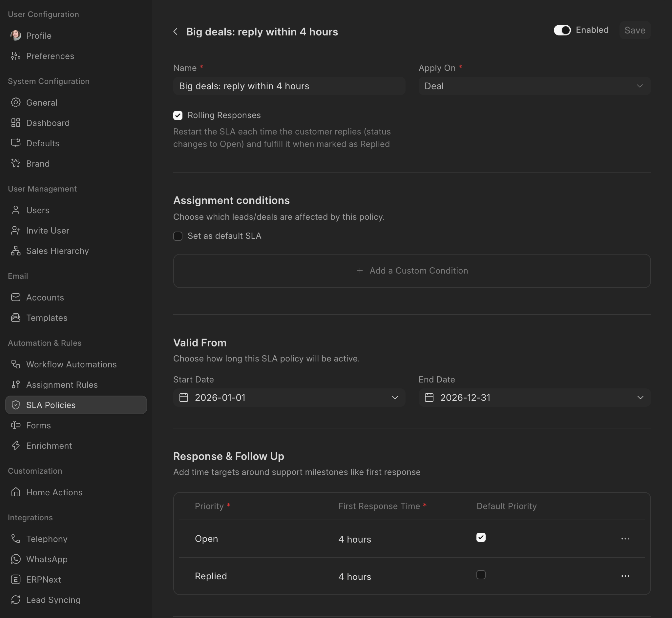Click Add a Custom Condition
This screenshot has height=618, width=672.
tap(412, 271)
